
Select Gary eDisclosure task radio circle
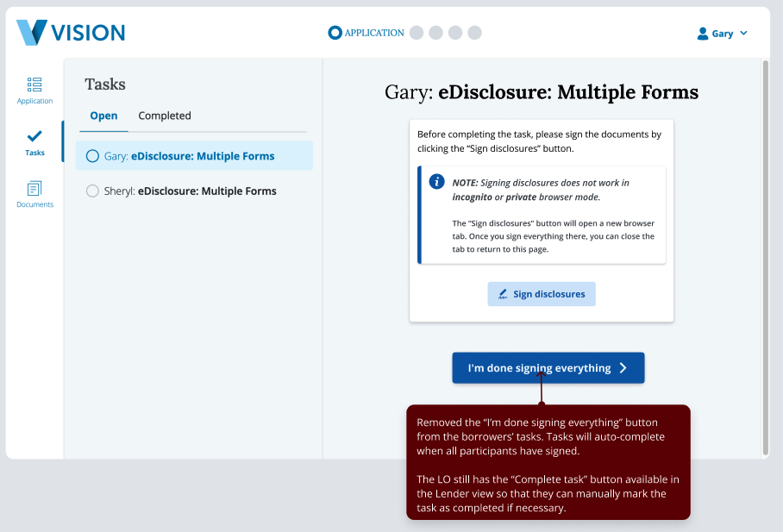(93, 156)
